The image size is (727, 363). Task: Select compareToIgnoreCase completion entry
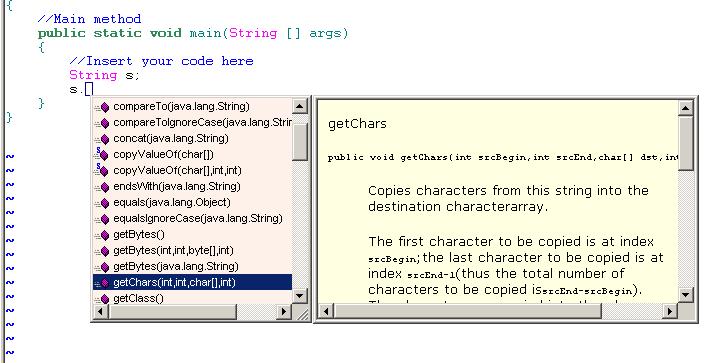pos(192,122)
